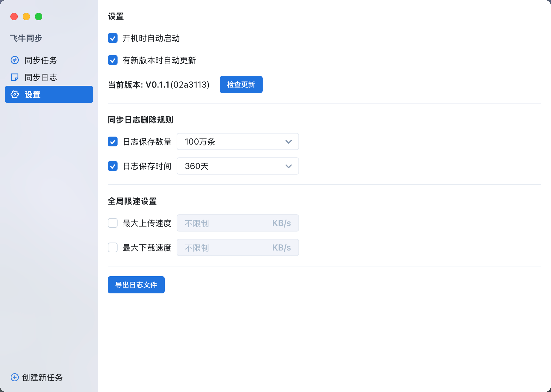This screenshot has height=392, width=551.
Task: Click the settings gear icon in sidebar
Action: click(15, 94)
